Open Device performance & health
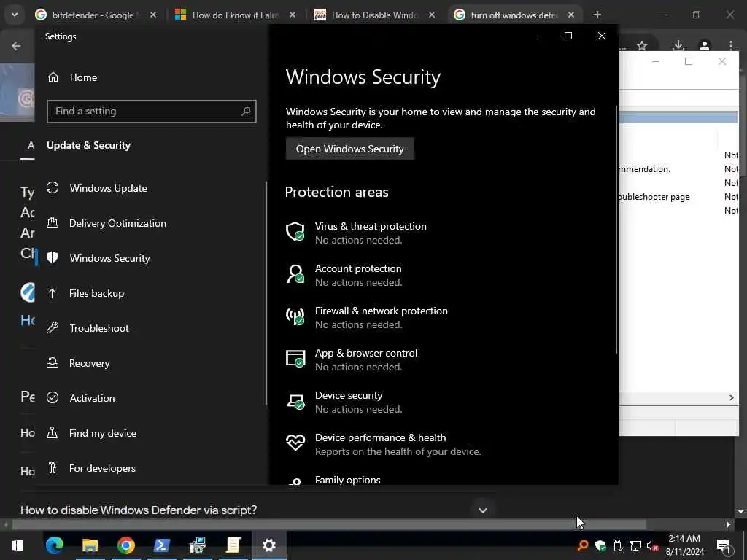This screenshot has width=747, height=560. pos(384,445)
